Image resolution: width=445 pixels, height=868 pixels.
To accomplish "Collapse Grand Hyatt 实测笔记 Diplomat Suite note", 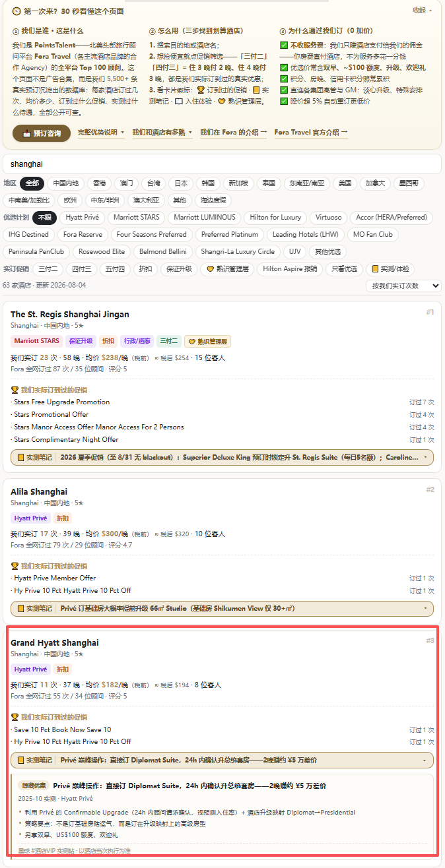I will pos(222,760).
